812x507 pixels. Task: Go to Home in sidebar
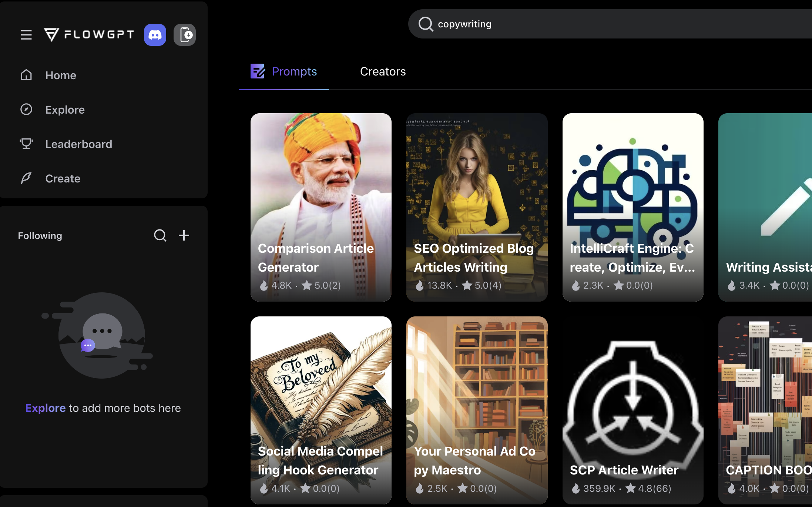point(60,75)
